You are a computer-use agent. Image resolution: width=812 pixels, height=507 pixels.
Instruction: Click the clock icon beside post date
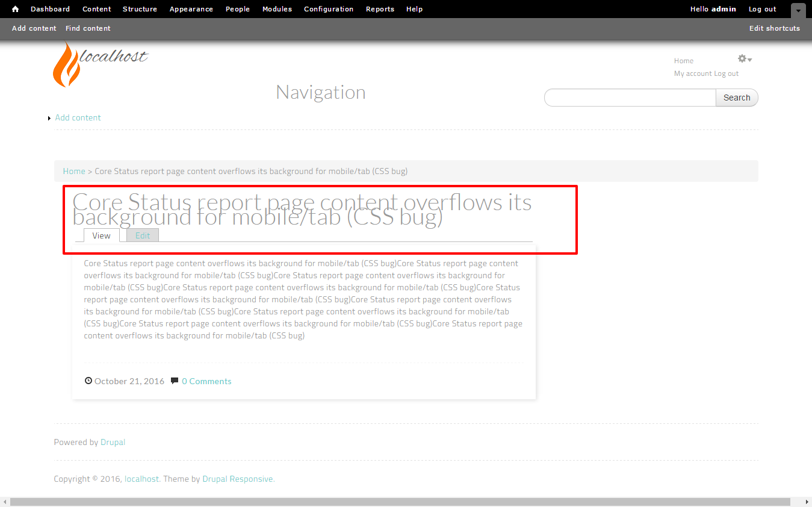(x=88, y=381)
